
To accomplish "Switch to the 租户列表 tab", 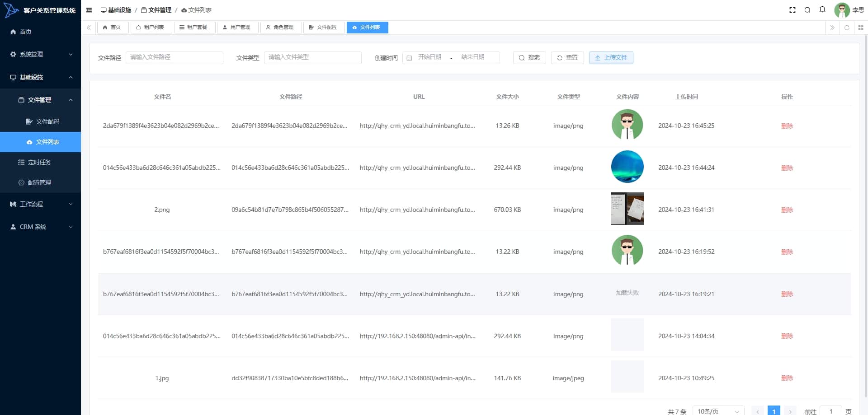I will click(151, 28).
